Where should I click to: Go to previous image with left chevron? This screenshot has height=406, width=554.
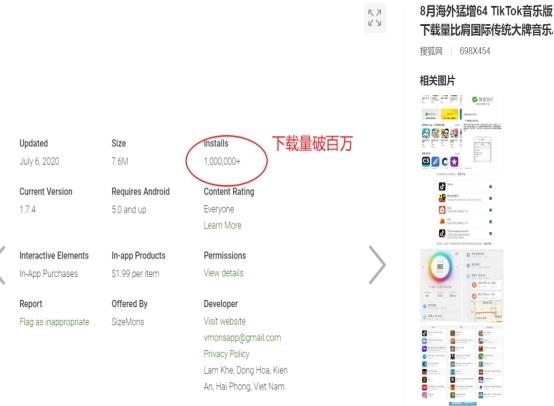click(x=2, y=265)
